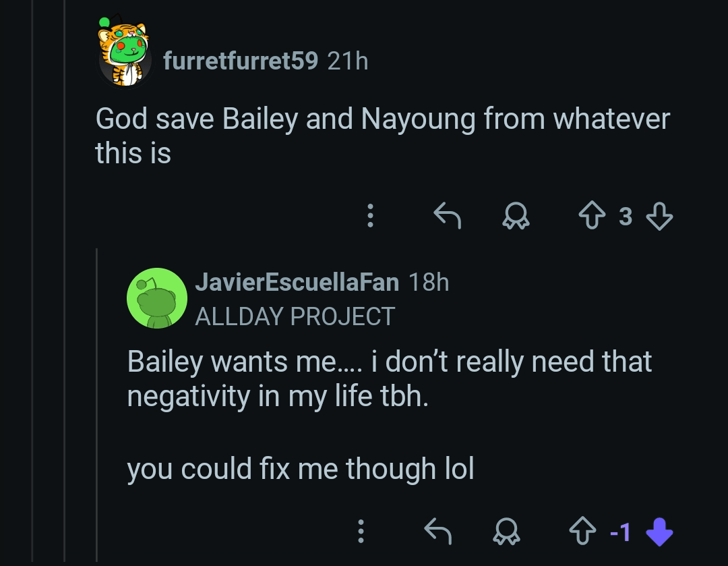Viewport: 728px width, 566px height.
Task: Tap the ALLDAY PROJECT user flair
Action: [295, 316]
